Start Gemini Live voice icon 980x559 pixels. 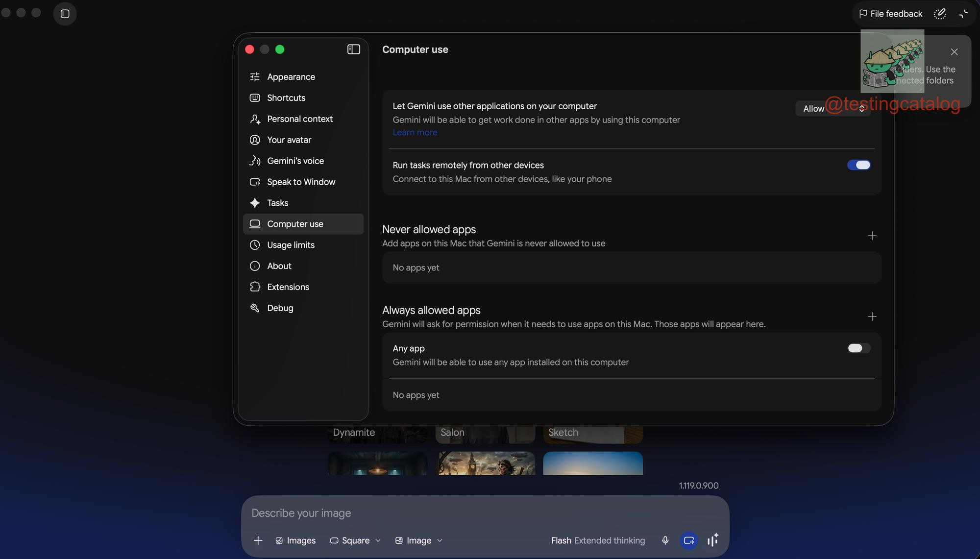(x=713, y=540)
